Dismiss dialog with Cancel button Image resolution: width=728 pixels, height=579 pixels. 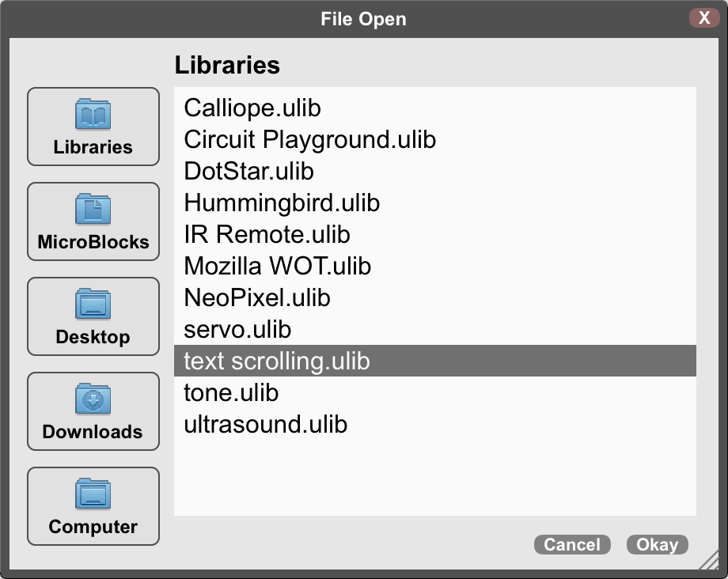point(572,545)
